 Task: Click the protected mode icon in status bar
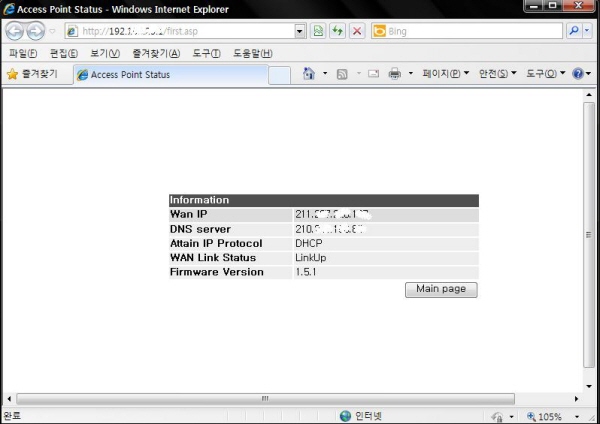(x=497, y=416)
